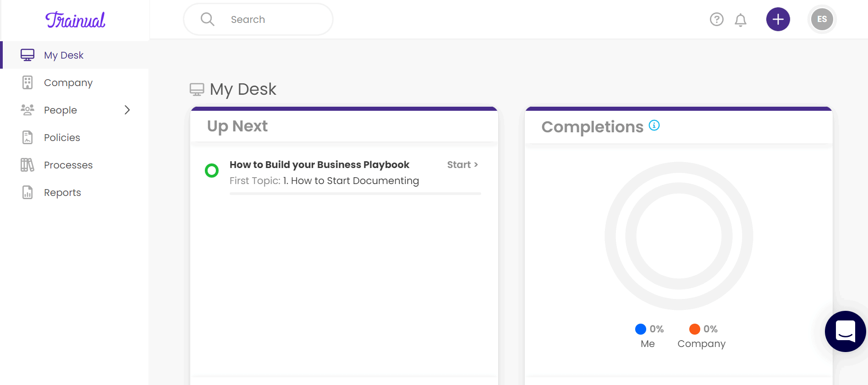Click the green circle status indicator
Viewport: 868px width, 385px height.
[x=212, y=171]
